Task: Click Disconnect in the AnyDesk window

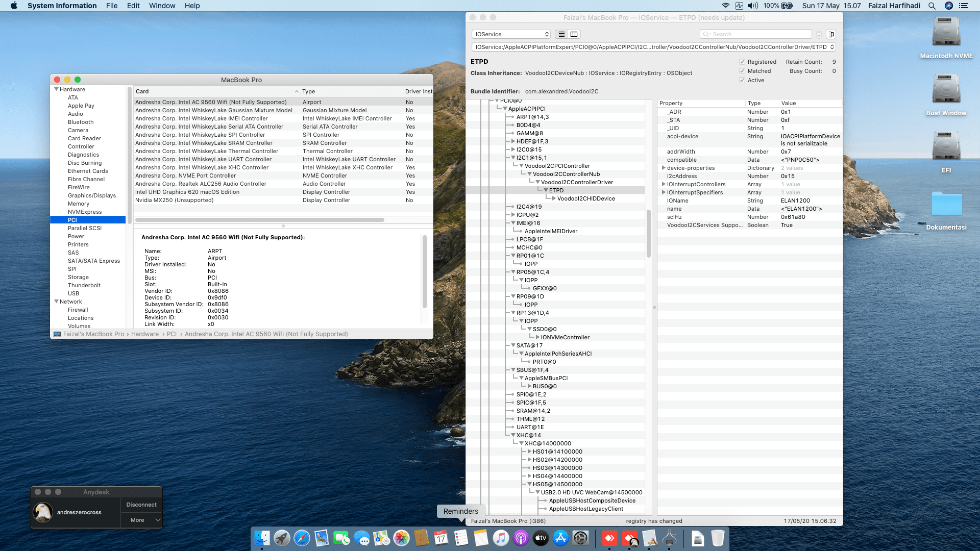Action: (x=141, y=505)
